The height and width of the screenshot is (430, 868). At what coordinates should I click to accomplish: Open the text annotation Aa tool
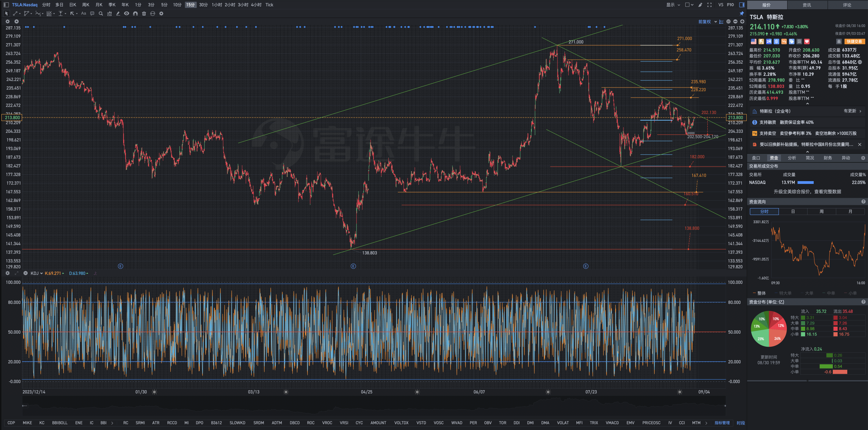click(x=84, y=13)
